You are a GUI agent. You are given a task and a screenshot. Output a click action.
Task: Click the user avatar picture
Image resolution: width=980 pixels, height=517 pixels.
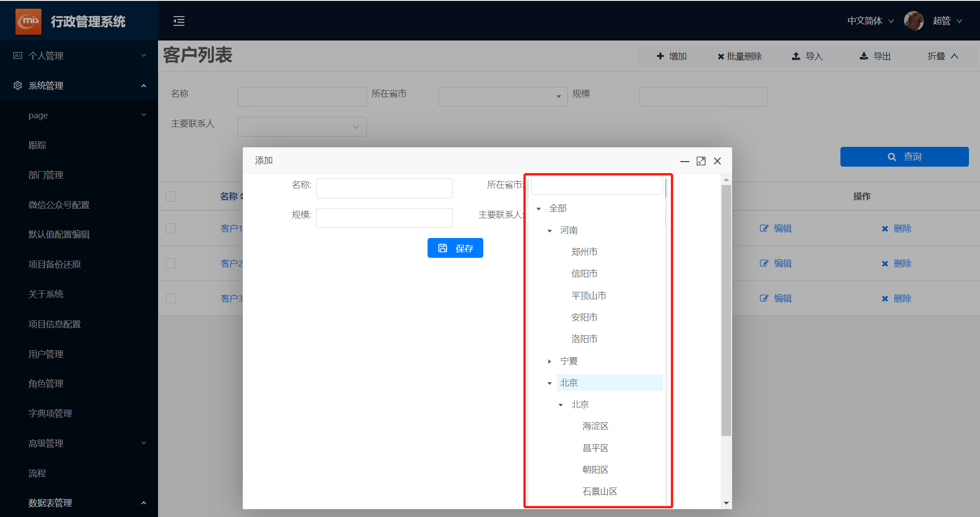(913, 21)
